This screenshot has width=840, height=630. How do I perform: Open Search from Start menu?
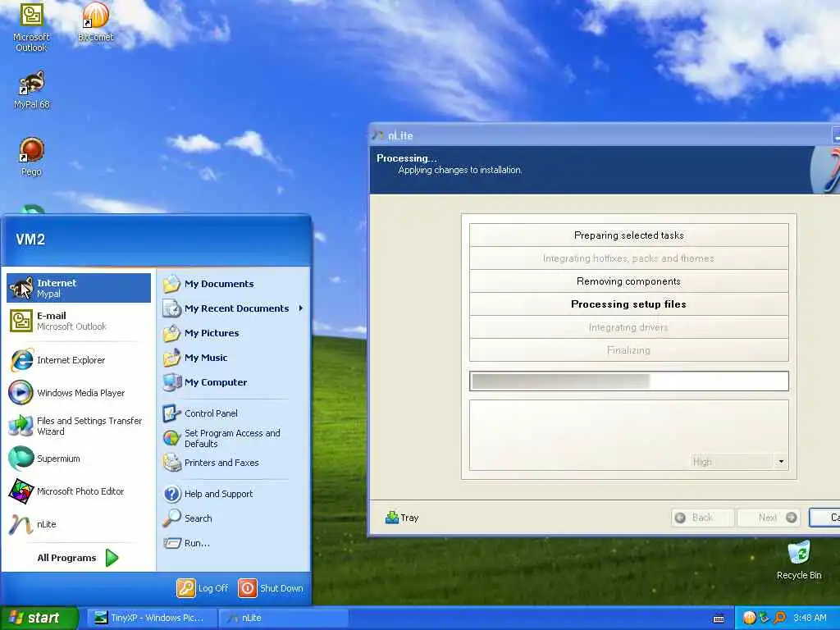tap(233, 518)
